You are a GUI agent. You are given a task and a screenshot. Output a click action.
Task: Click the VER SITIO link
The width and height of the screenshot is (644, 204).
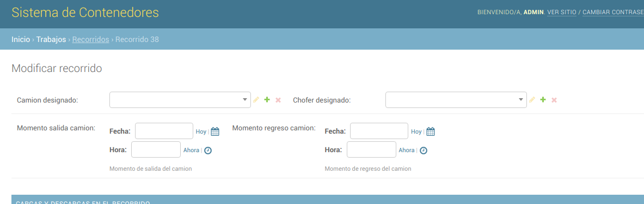pyautogui.click(x=562, y=13)
